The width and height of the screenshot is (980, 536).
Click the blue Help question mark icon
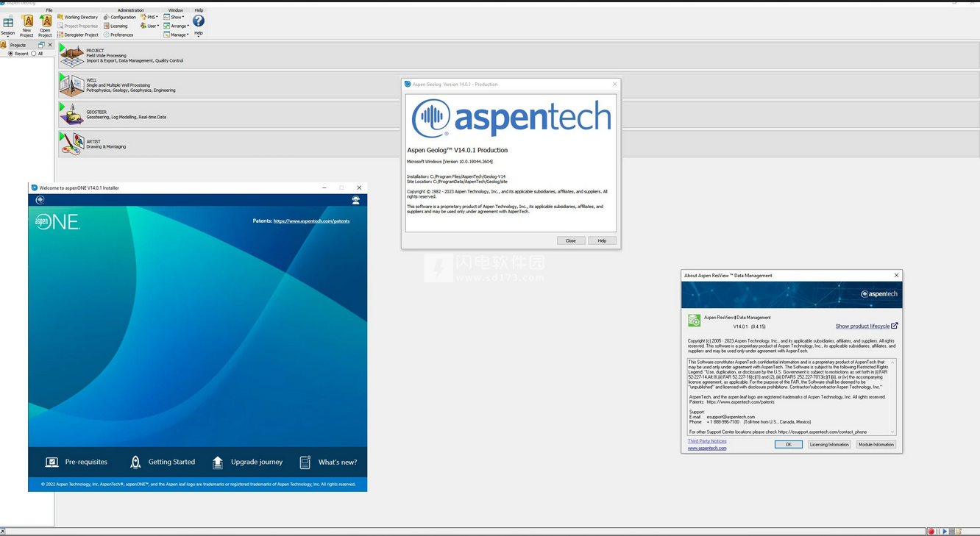point(199,21)
